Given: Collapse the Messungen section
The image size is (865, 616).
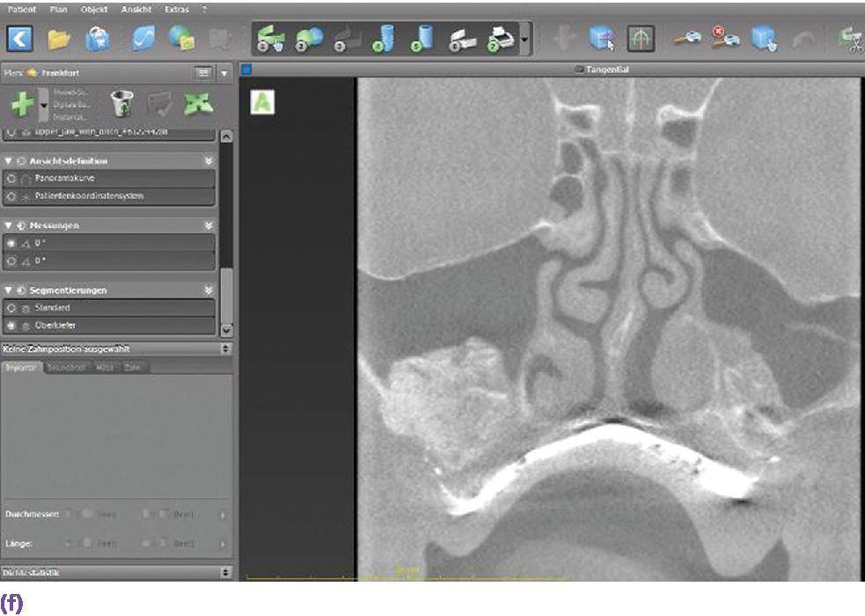Looking at the screenshot, I should click(8, 225).
